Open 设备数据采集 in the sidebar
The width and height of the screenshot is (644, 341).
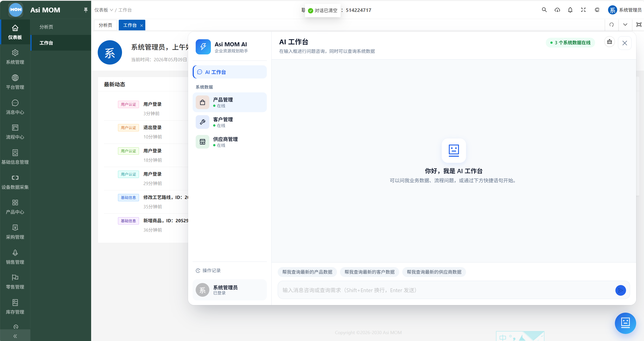click(15, 182)
